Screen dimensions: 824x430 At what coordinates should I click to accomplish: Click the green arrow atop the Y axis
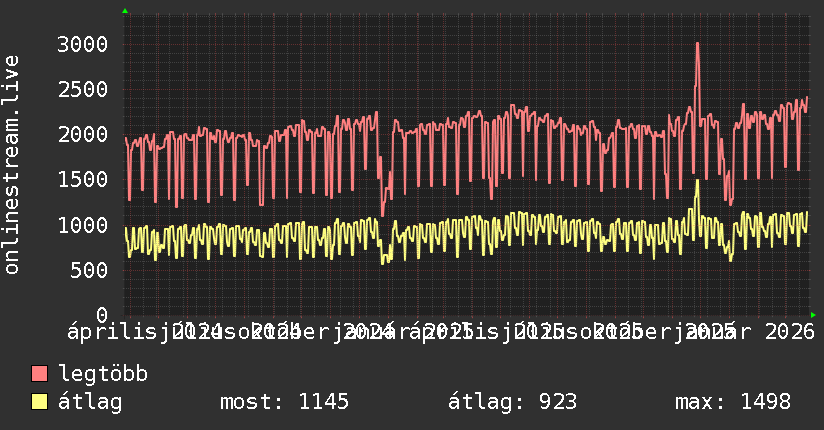click(x=125, y=11)
